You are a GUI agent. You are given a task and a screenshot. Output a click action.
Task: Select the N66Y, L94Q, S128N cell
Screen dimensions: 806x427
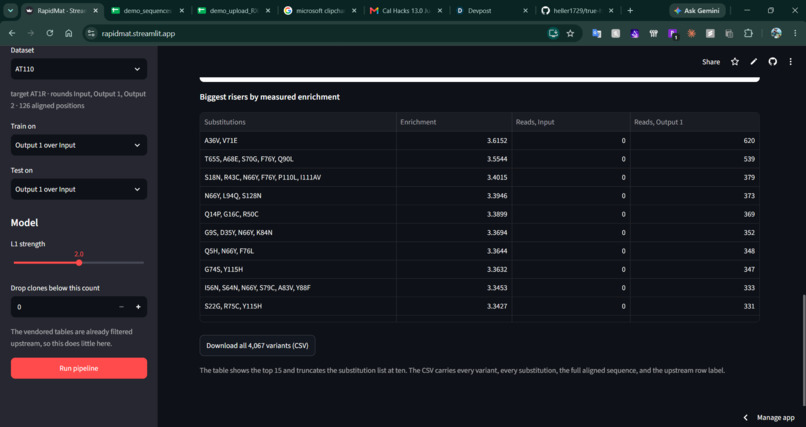298,196
